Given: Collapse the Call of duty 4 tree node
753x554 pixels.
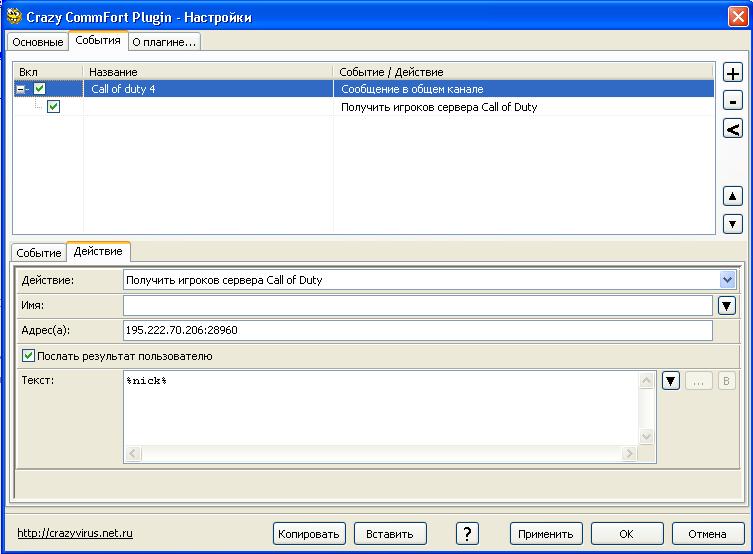Looking at the screenshot, I should click(x=21, y=89).
